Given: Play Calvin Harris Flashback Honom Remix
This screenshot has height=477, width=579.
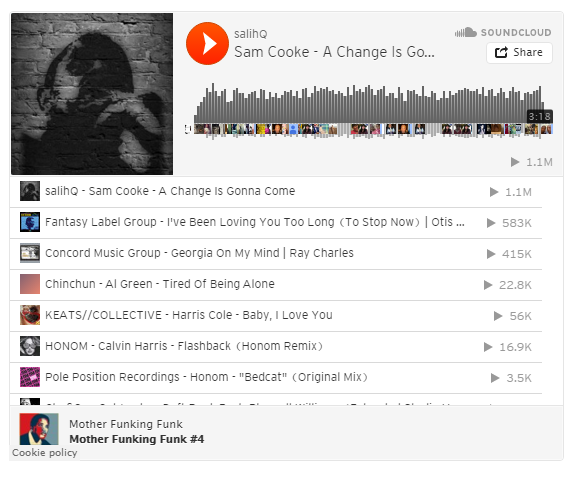Looking at the screenshot, I should click(275, 347).
